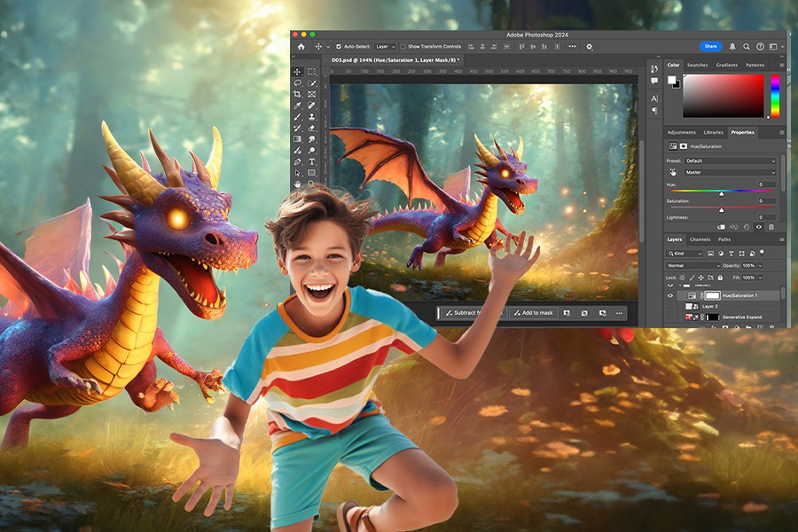Pick the Horizontal Type tool
The width and height of the screenshot is (798, 532).
coord(311,161)
